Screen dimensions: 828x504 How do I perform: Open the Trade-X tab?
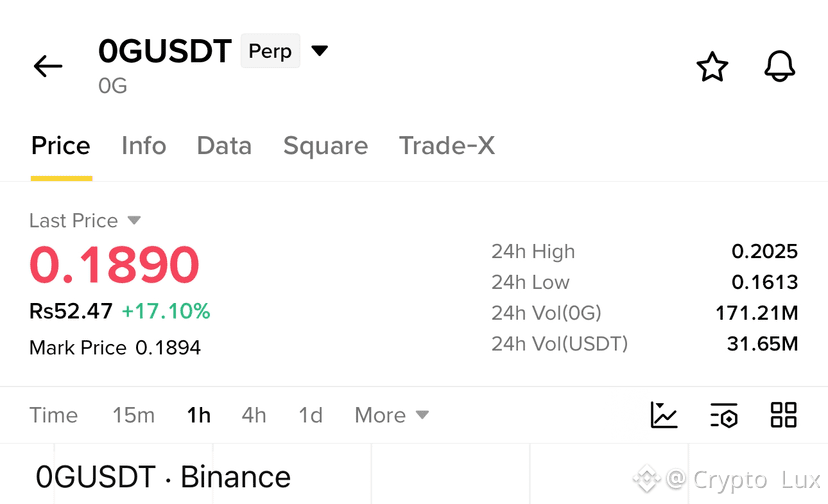pyautogui.click(x=447, y=146)
